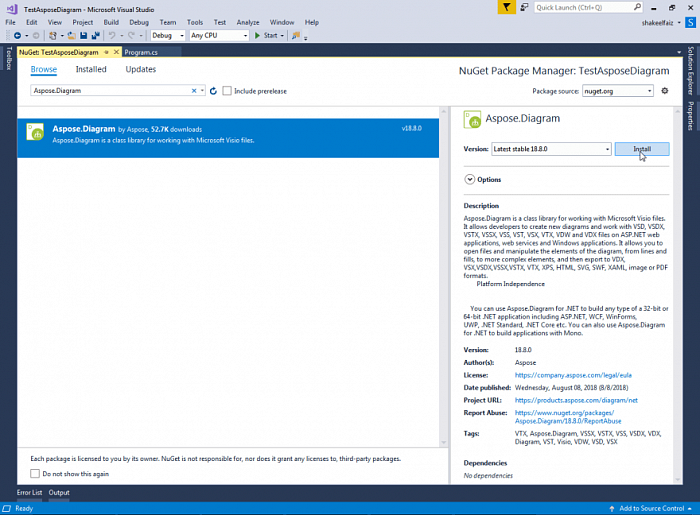
Task: Open NuGet package source settings gear
Action: click(665, 91)
